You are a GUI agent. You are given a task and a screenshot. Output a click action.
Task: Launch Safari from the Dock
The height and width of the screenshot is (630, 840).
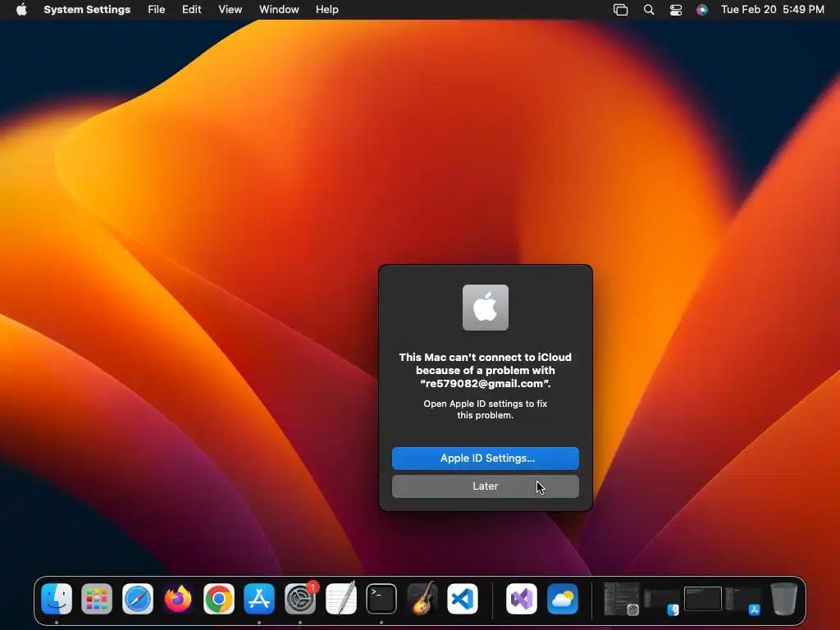(x=138, y=598)
